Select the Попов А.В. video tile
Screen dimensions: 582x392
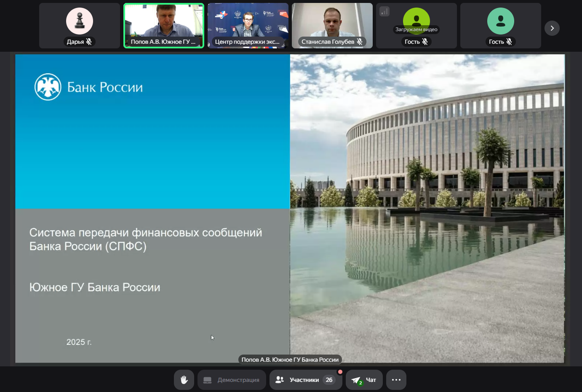163,23
